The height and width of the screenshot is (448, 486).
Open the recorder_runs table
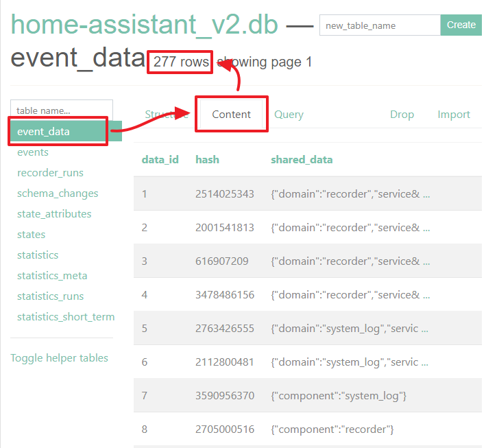click(50, 172)
